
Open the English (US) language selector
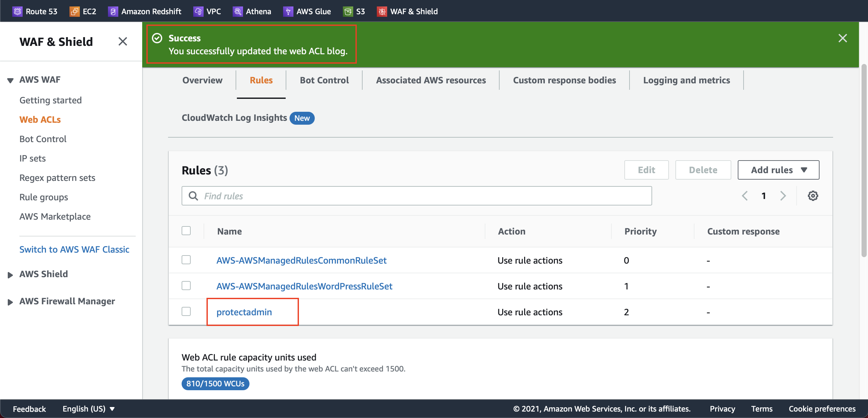point(89,409)
